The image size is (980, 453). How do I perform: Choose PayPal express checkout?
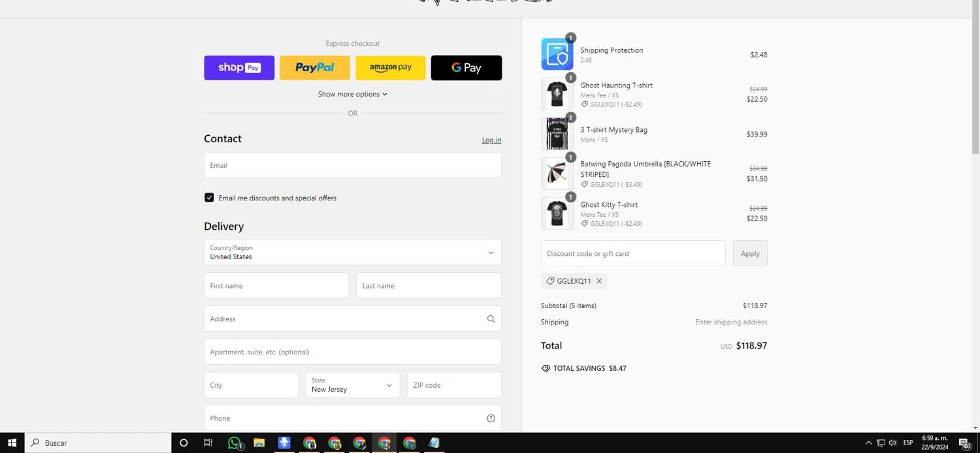coord(315,68)
